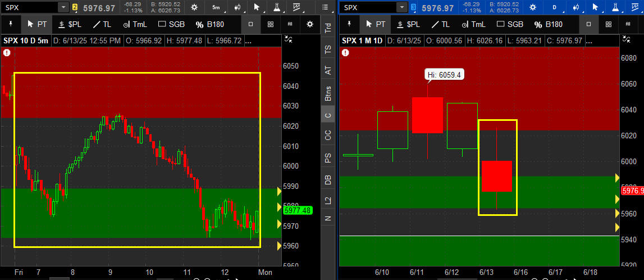
Task: Click green 5977.48 price bubble on left axis
Action: 298,210
